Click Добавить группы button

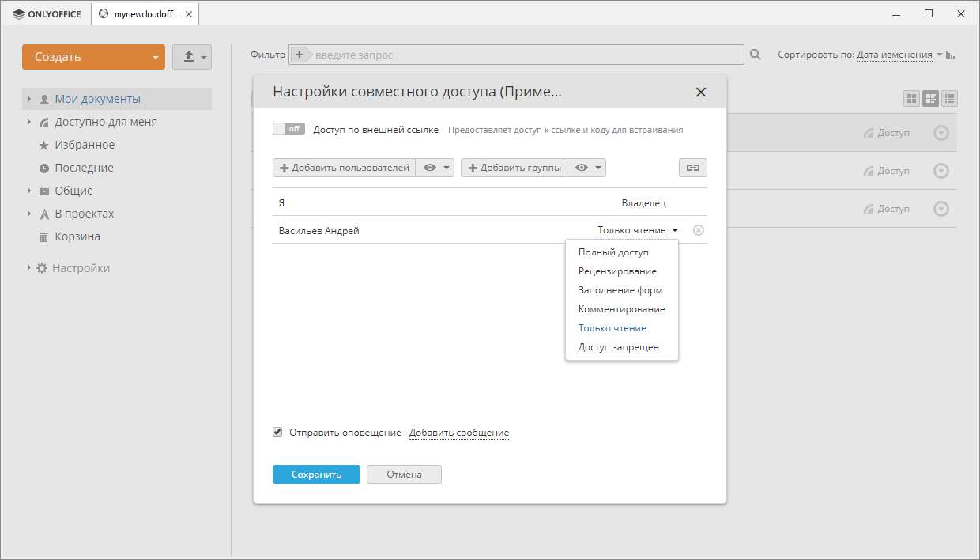coord(514,168)
